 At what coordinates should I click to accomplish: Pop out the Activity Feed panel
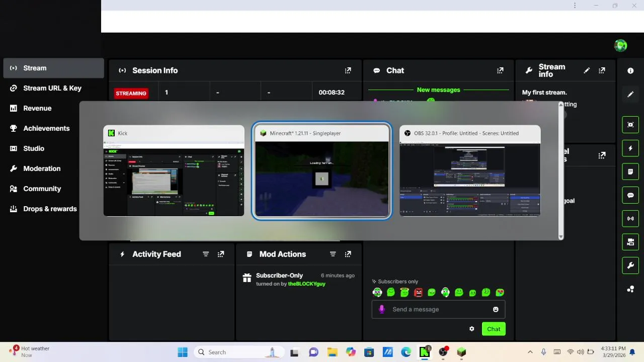click(221, 254)
